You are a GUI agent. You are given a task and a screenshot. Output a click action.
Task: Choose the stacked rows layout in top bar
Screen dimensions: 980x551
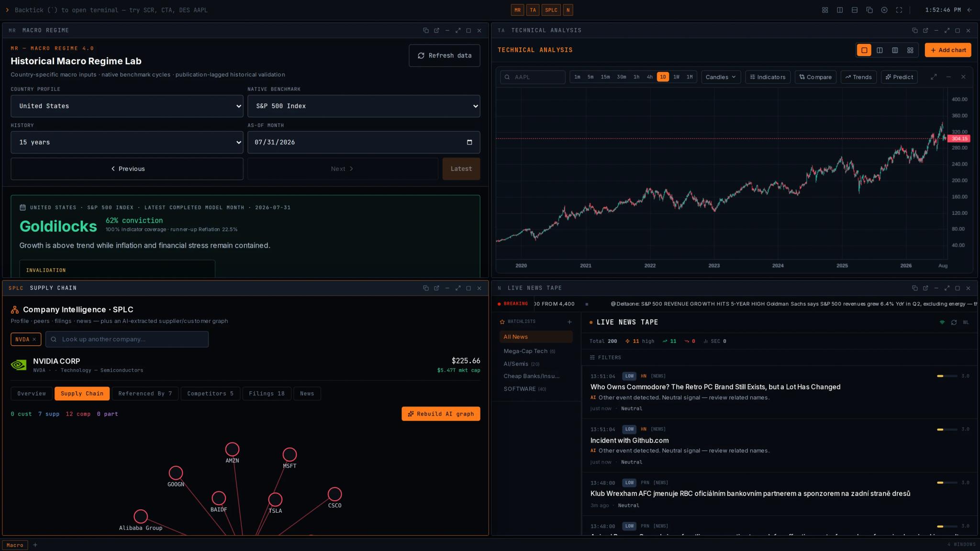(855, 10)
